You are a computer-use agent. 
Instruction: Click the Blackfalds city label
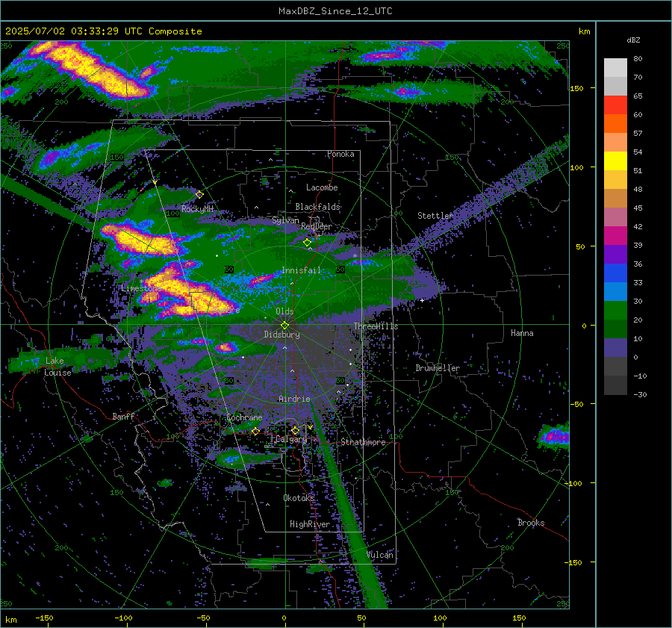[x=317, y=207]
